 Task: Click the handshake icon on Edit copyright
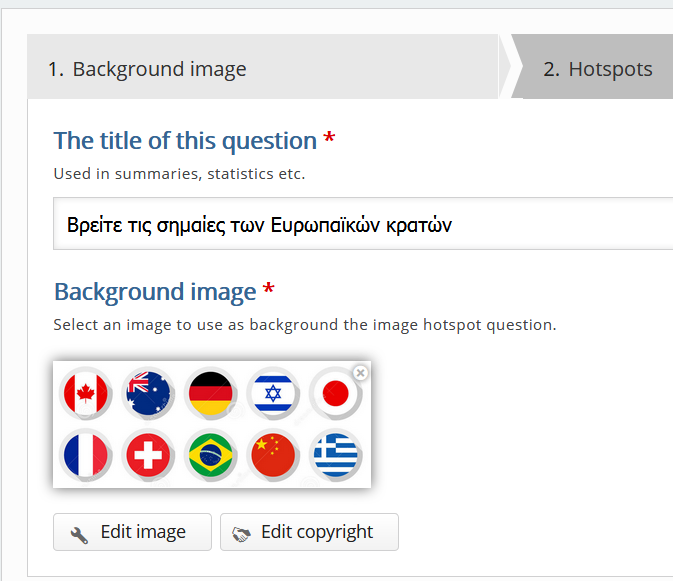pyautogui.click(x=241, y=534)
